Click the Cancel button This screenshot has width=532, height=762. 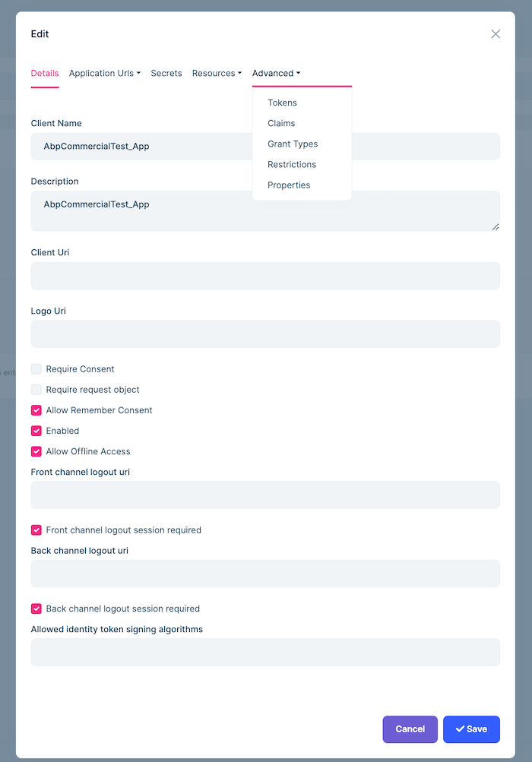point(410,729)
